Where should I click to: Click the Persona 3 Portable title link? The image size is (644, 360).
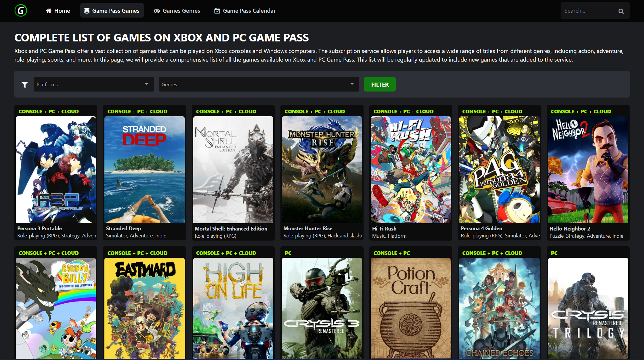[39, 228]
